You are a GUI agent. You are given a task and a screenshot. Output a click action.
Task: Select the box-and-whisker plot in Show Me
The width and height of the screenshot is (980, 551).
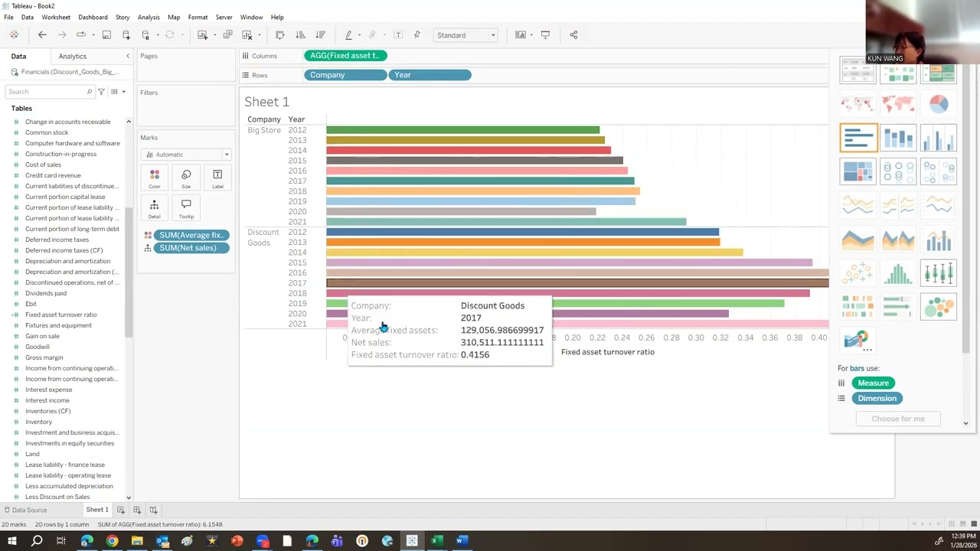click(939, 273)
